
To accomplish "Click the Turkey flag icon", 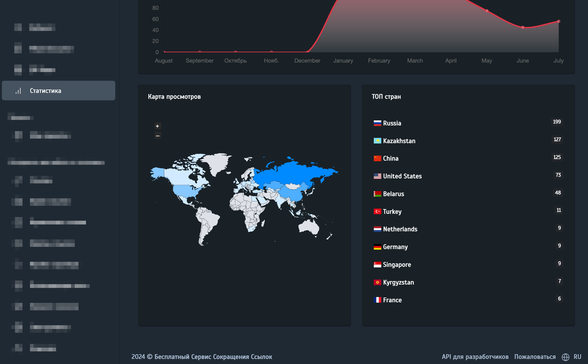I will [x=377, y=212].
